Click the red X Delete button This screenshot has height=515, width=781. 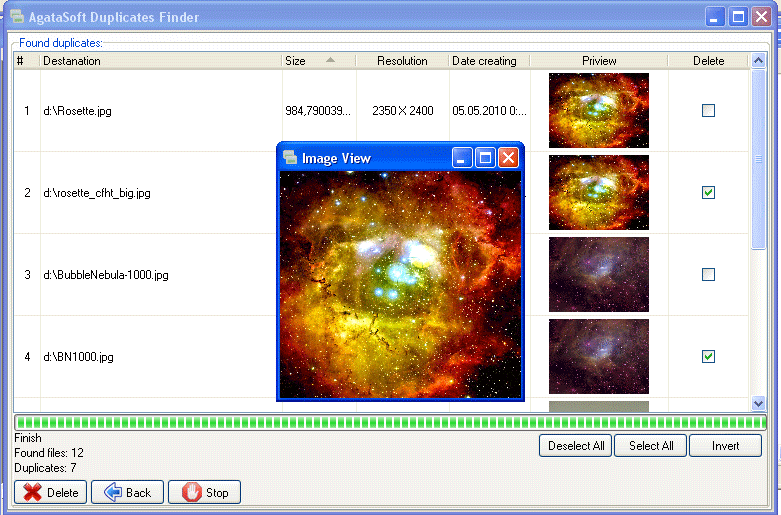50,492
